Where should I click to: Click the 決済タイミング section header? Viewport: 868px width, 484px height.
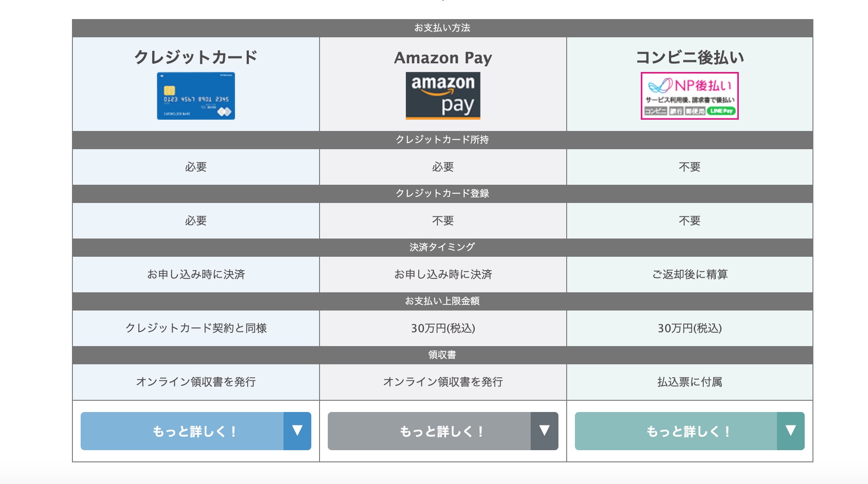[x=442, y=247]
